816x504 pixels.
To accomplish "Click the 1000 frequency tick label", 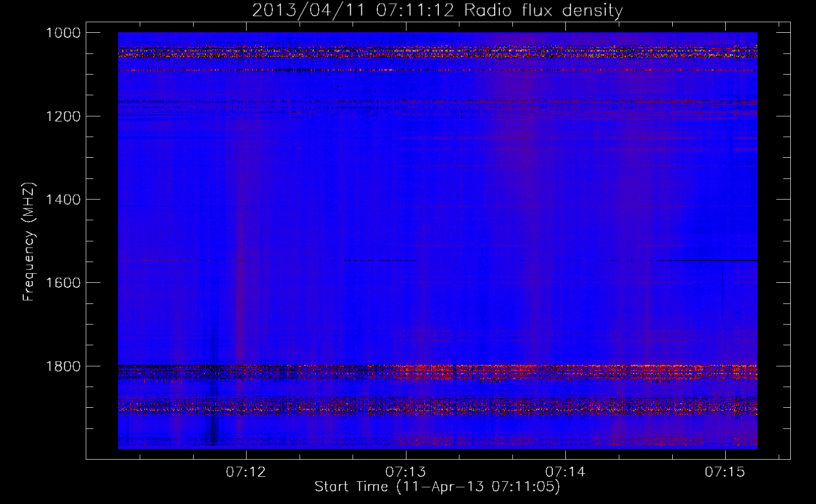I will click(63, 33).
